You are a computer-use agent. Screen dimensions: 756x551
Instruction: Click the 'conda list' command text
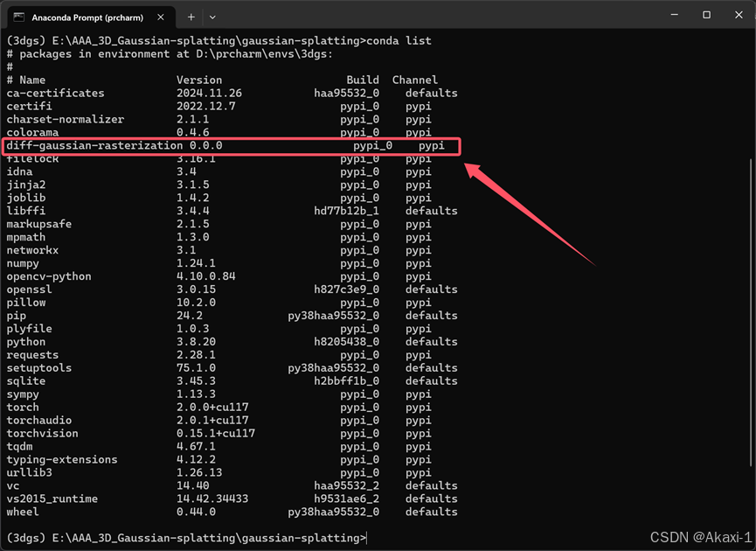pos(399,40)
